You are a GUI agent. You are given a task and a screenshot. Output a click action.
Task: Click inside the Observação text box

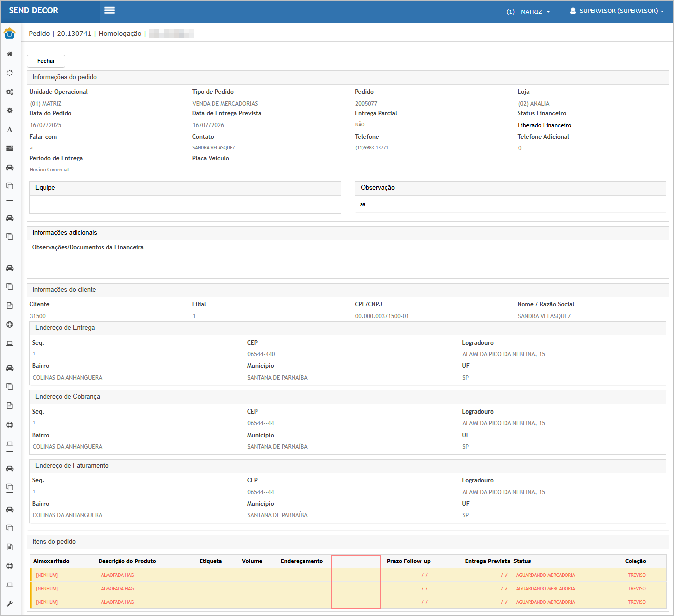coord(510,204)
